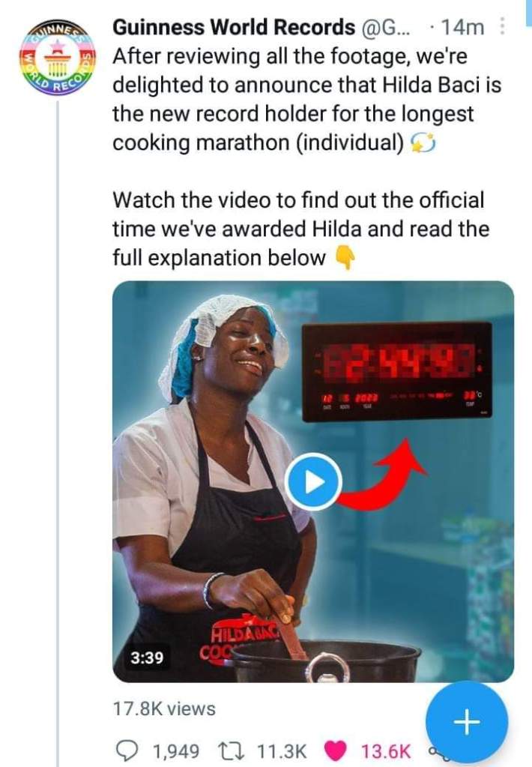This screenshot has height=767, width=532.
Task: Open the 1,949 replies count
Action: (176, 751)
